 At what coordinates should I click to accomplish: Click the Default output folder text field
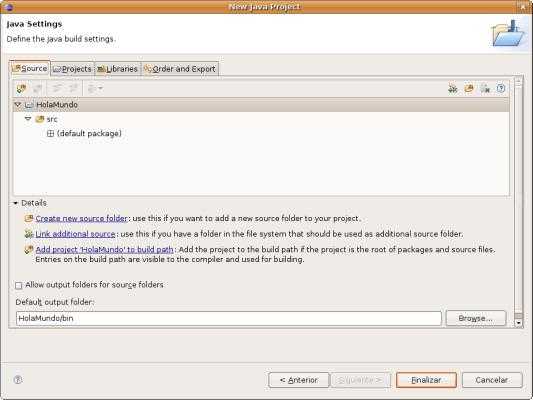tap(228, 318)
